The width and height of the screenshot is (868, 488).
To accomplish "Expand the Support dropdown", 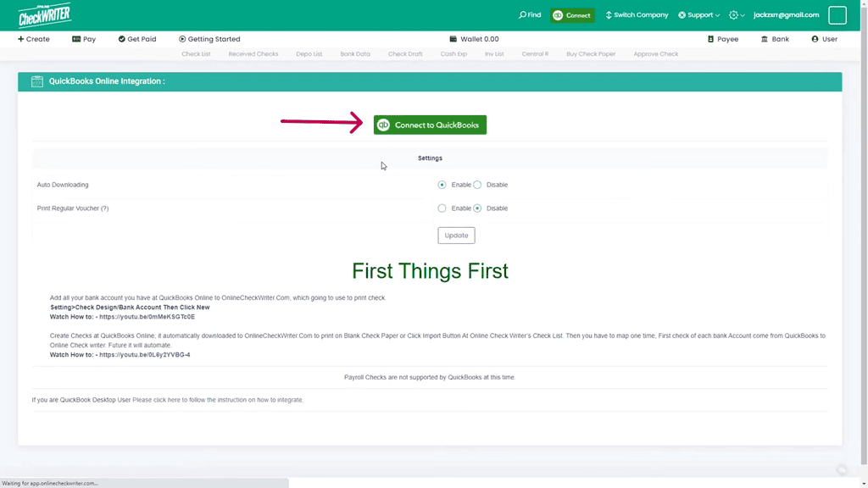I will 698,15.
